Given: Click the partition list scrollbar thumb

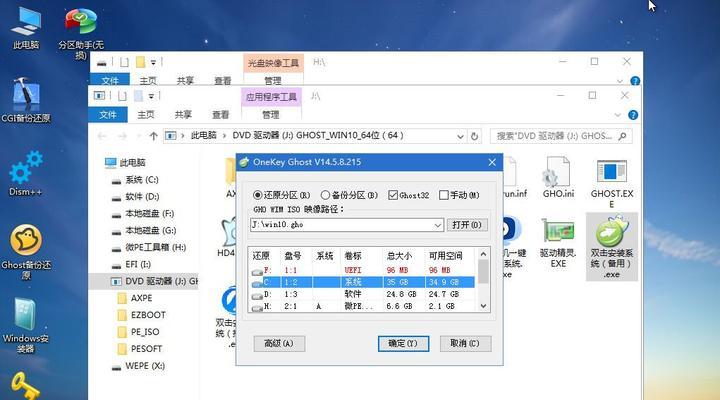Looking at the screenshot, I should click(x=483, y=271).
